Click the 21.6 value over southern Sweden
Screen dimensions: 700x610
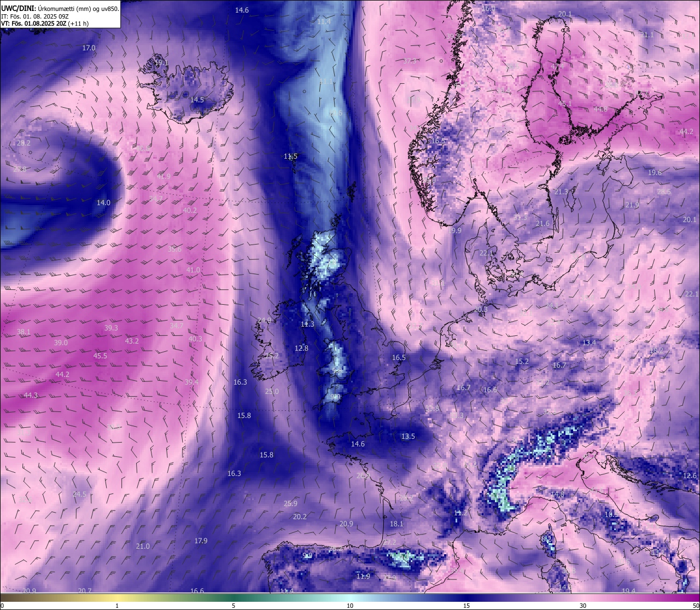click(542, 224)
